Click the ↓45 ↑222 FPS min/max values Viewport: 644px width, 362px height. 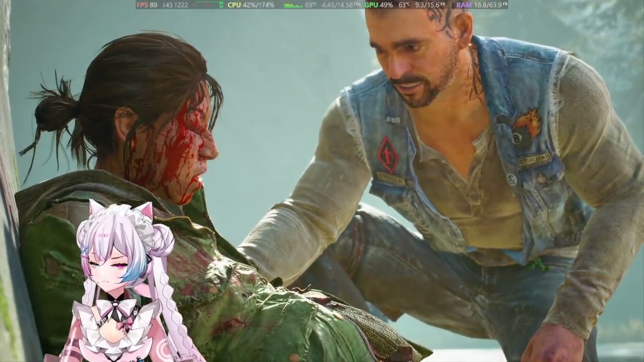175,5
